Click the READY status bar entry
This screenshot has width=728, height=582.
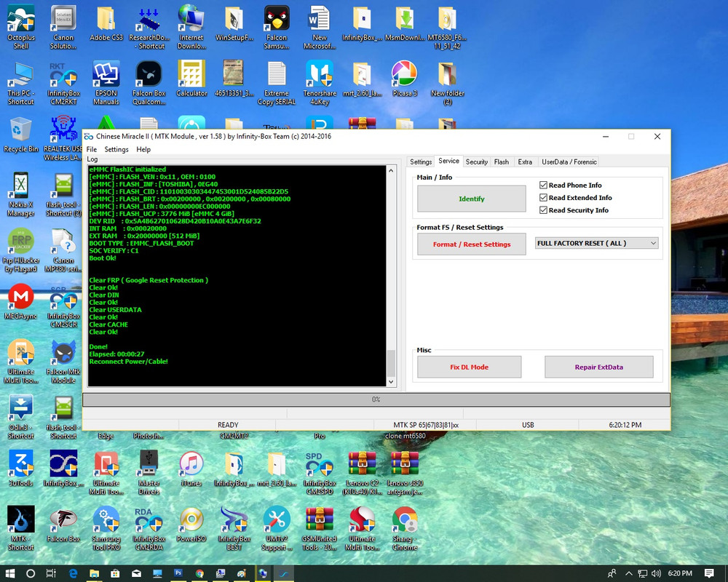coord(227,425)
